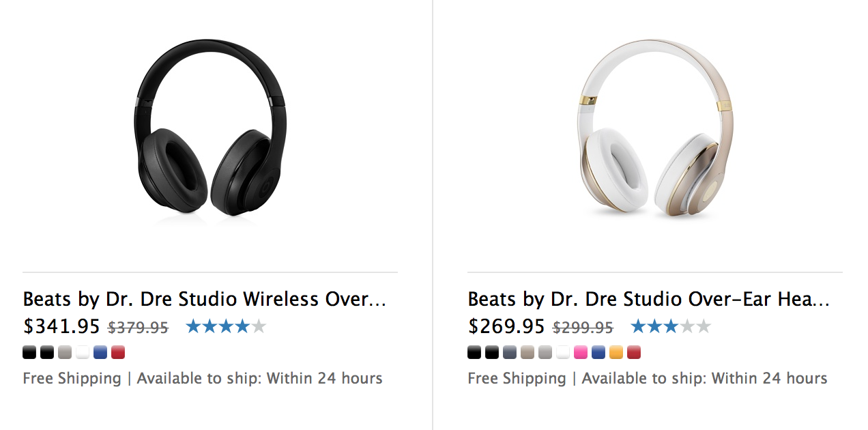Screen dimensions: 868x430
Task: Open the black Studio Wireless headphones image
Action: [209, 130]
